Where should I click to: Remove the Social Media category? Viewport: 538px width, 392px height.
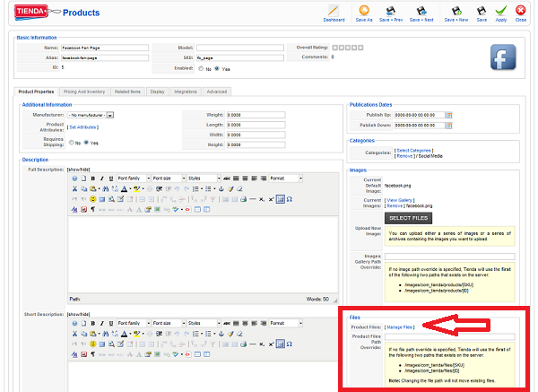tap(404, 156)
